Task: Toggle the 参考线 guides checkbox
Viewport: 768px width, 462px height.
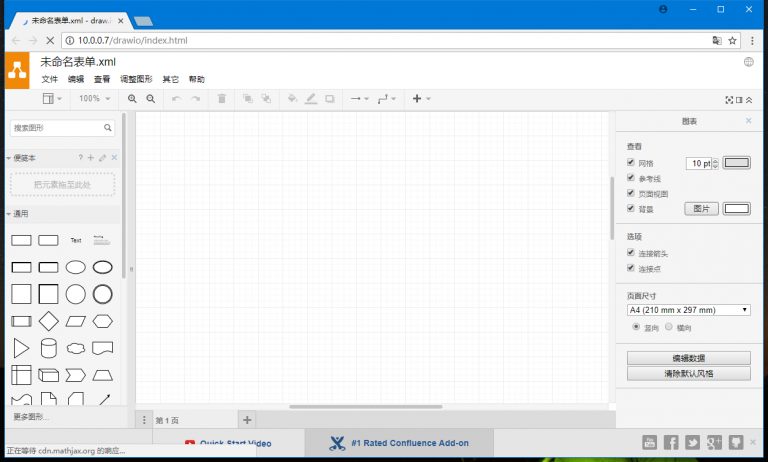Action: tap(630, 178)
